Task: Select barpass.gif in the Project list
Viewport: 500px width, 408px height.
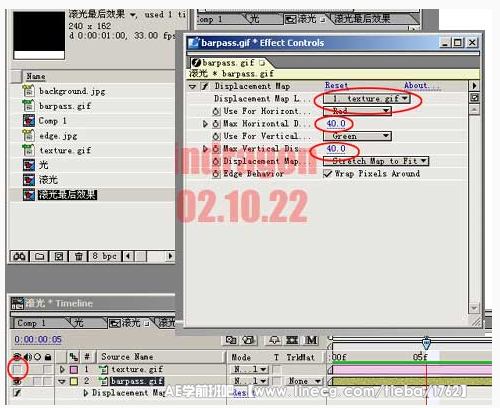Action: [x=65, y=106]
